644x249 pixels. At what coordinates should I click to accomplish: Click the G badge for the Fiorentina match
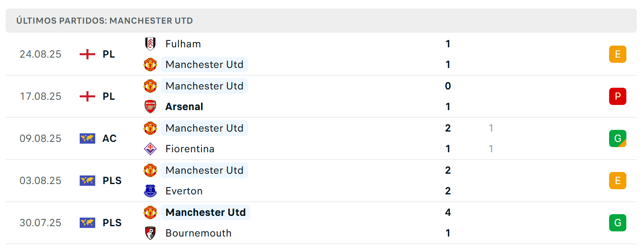coord(617,138)
